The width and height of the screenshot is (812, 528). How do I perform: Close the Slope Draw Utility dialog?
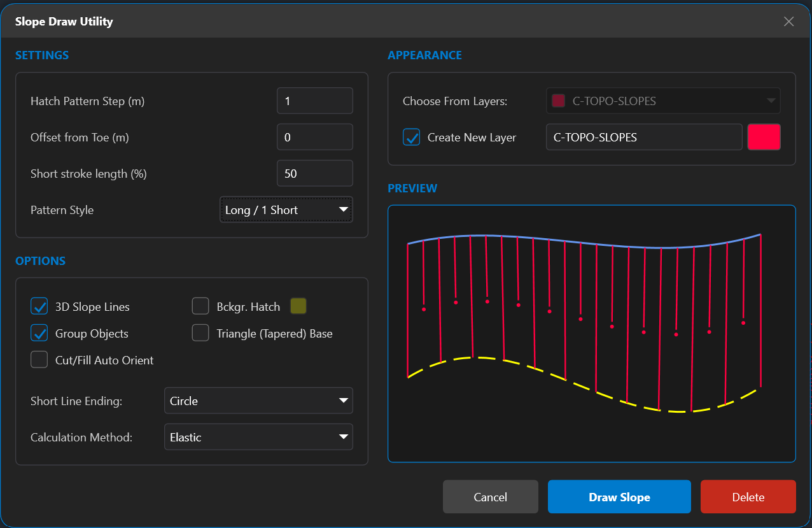click(788, 22)
